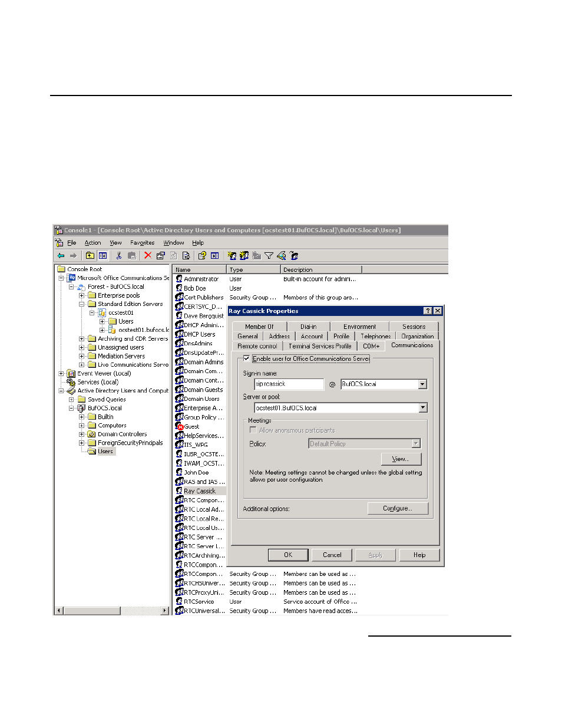Image resolution: width=562 pixels, height=728 pixels.
Task: Expand the Unassigned users node
Action: click(82, 347)
